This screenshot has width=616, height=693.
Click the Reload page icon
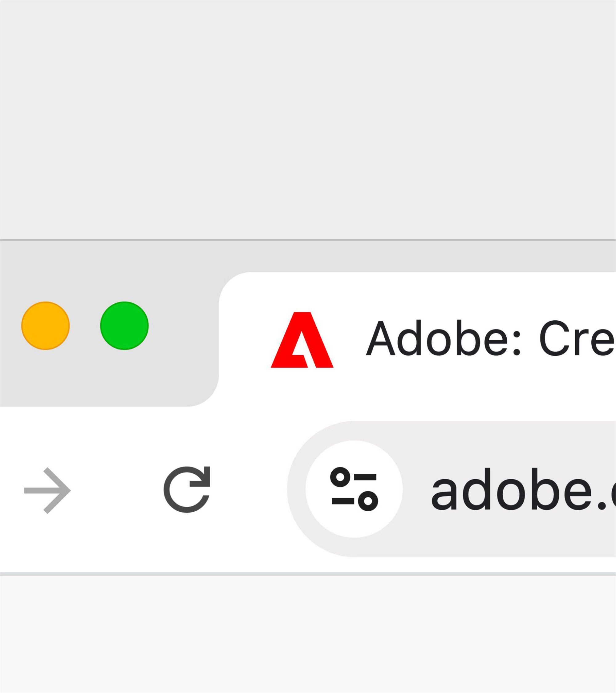coord(187,490)
